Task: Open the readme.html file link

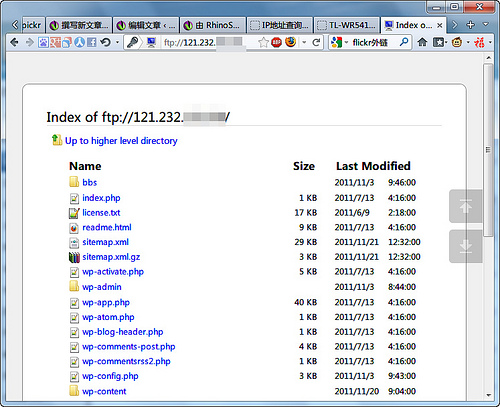Action: (107, 227)
